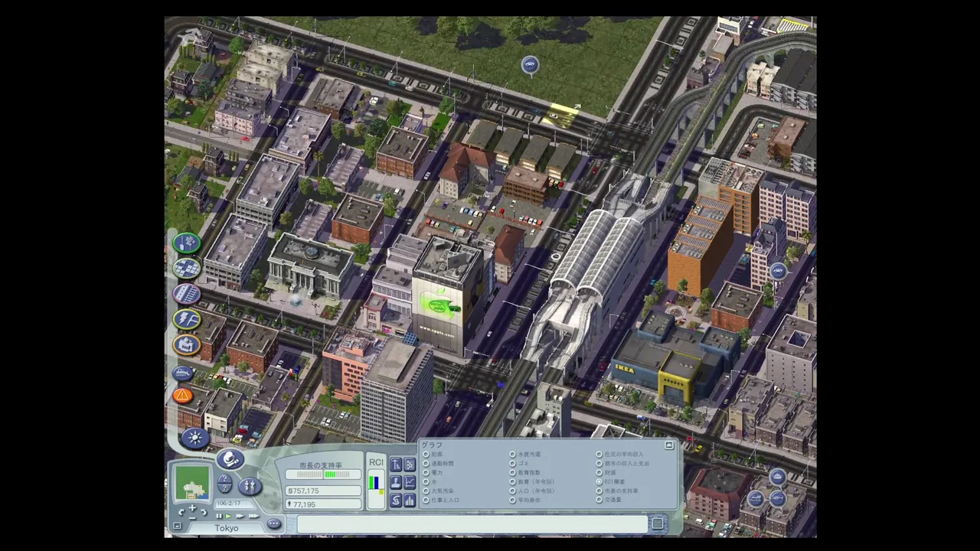Open the zoning tools menu

point(186,269)
